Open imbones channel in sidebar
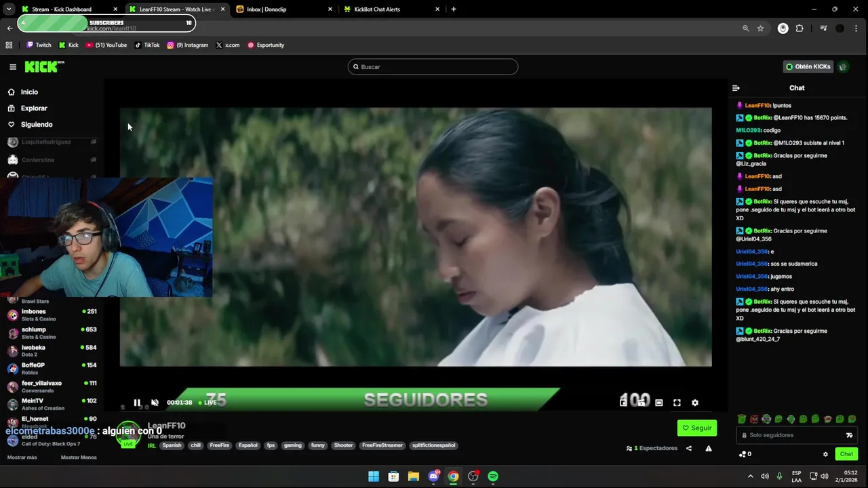Image resolution: width=868 pixels, height=488 pixels. [52, 315]
